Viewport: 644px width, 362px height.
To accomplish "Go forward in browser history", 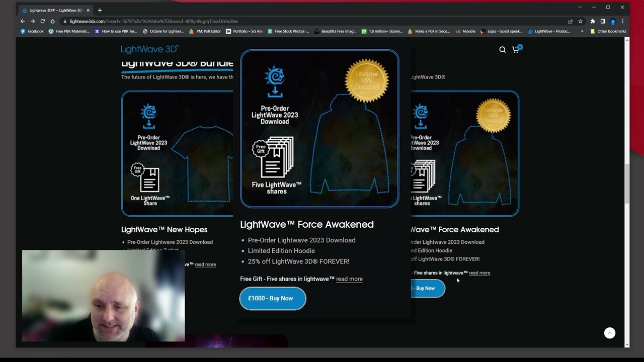I will tap(33, 21).
